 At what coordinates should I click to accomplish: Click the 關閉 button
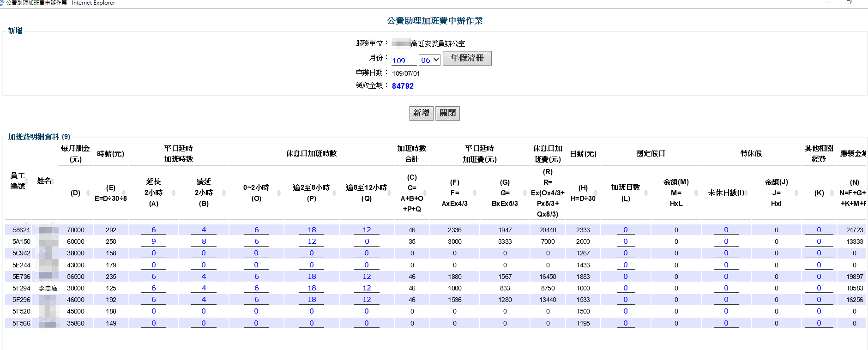click(x=447, y=113)
